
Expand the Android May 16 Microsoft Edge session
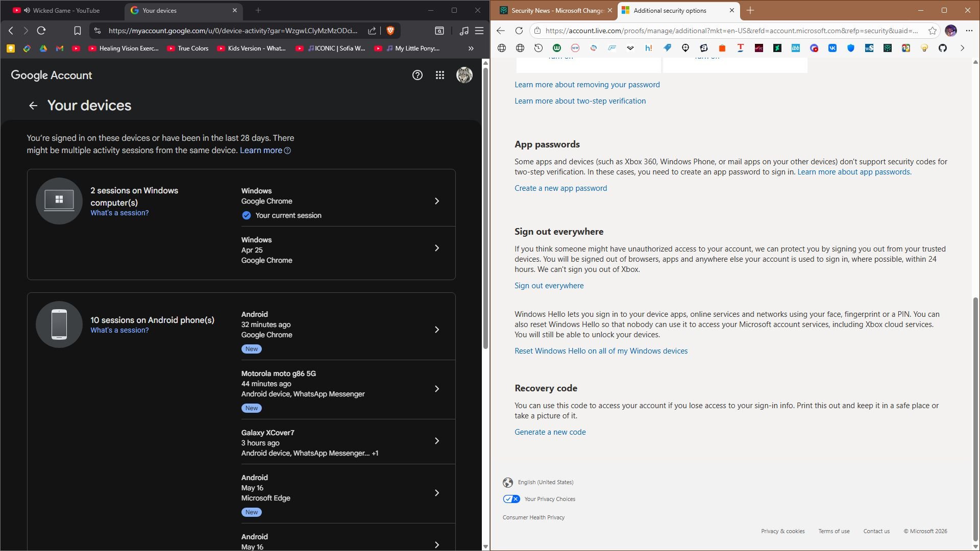tap(348, 494)
